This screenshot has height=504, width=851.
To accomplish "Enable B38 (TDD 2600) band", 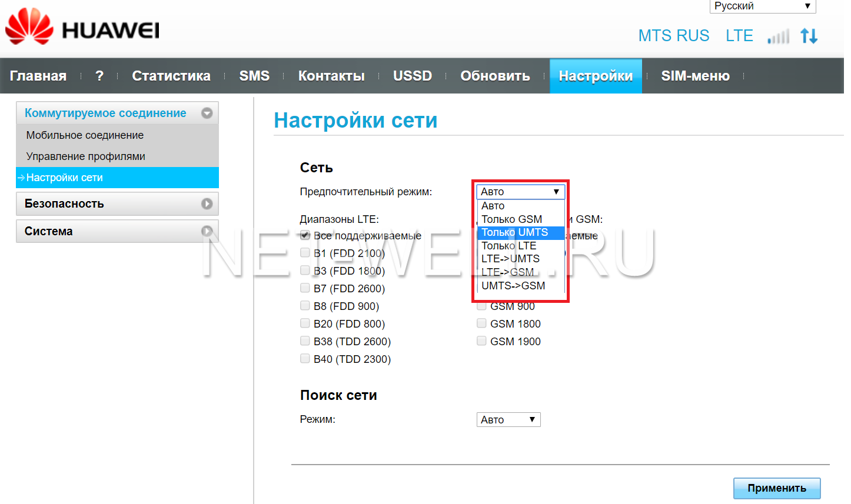I will pos(305,341).
